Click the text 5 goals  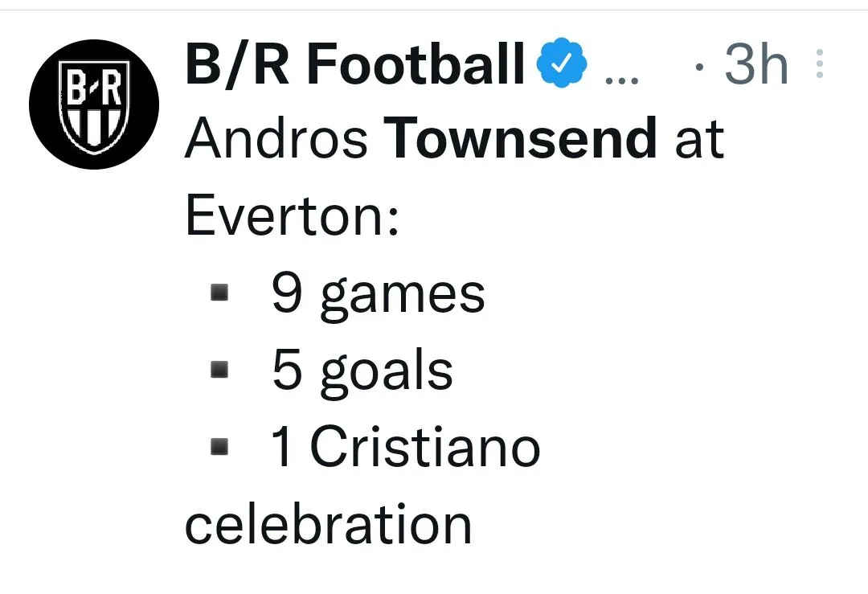pos(362,371)
